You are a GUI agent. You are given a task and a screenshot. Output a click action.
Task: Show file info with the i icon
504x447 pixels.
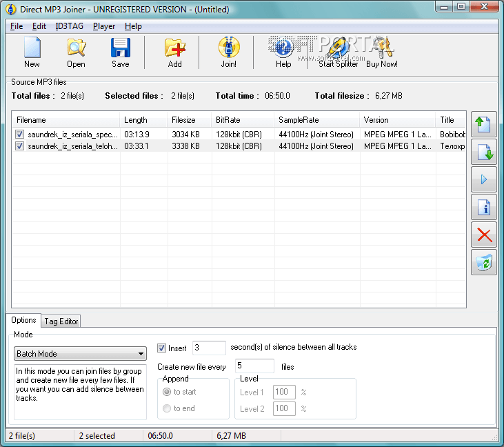click(484, 207)
